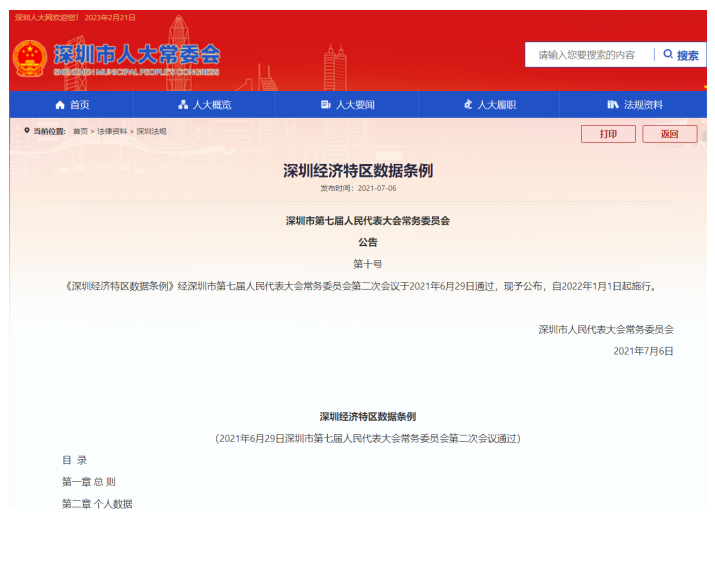Viewport: 715px width, 565px height.
Task: Click the 深圳市人民代表大会常务委员会 signature line
Action: pyautogui.click(x=606, y=330)
